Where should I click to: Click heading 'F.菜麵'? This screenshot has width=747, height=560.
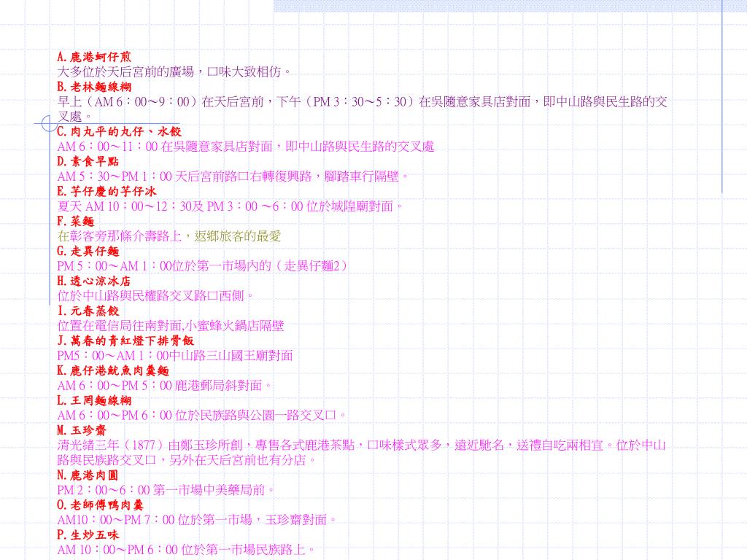(75, 222)
